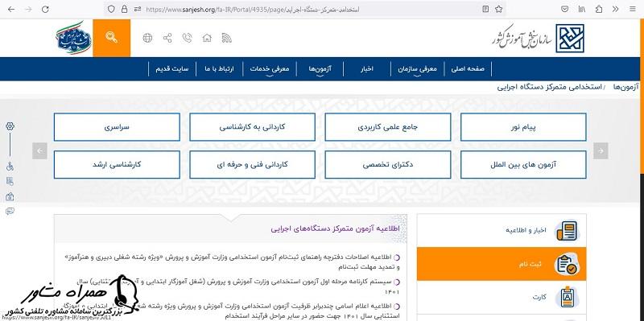Click the browser back arrow
The width and height of the screenshot is (644, 321).
coord(11,9)
